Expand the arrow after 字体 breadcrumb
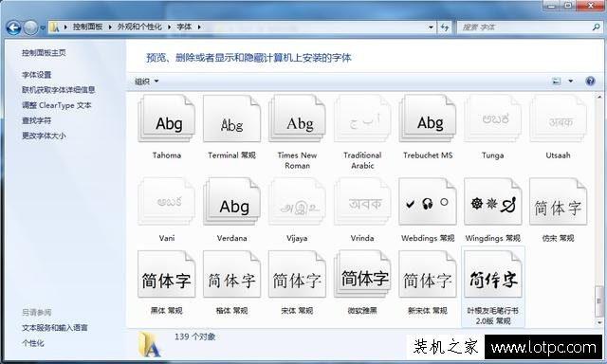This screenshot has width=607, height=364. pyautogui.click(x=199, y=27)
